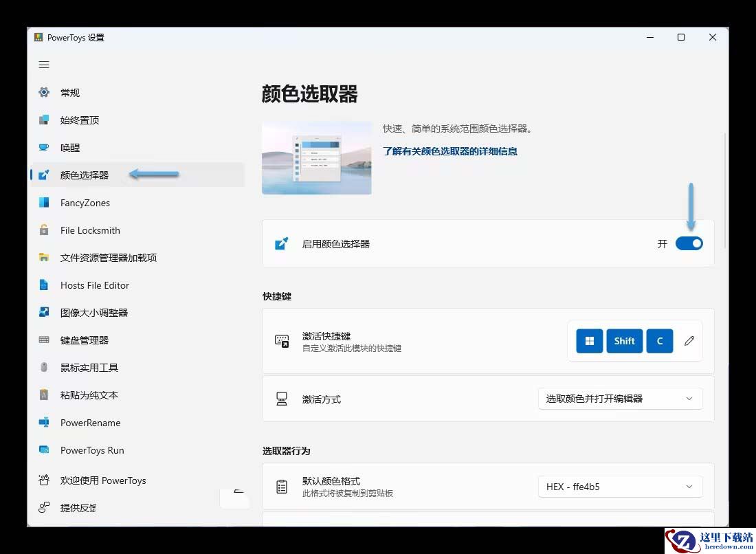Click the PowerToys app icon in title bar
Viewport: 756px width, 554px height.
38,37
